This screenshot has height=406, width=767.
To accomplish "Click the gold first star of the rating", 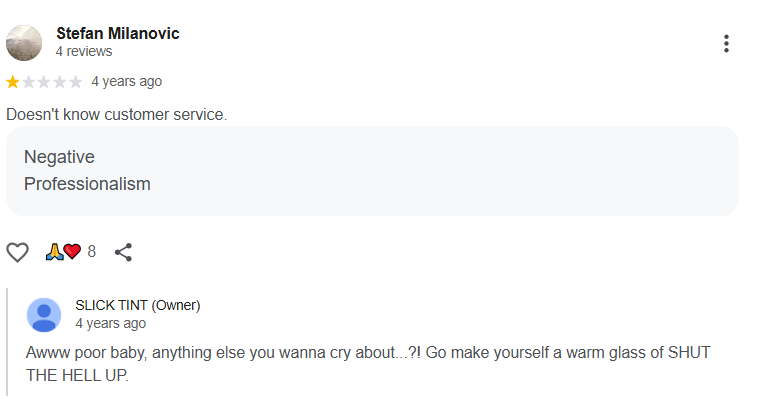I will 12,82.
